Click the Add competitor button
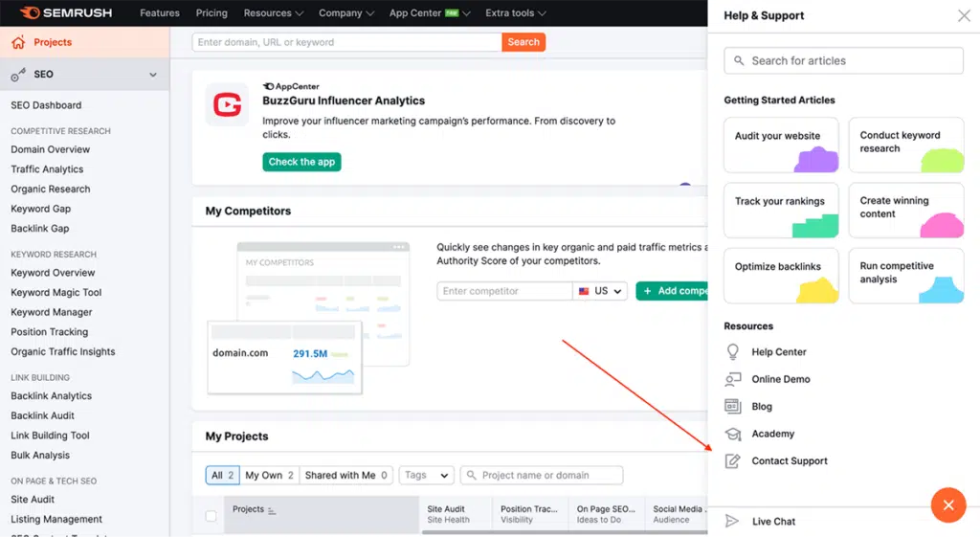980x537 pixels. click(x=672, y=291)
